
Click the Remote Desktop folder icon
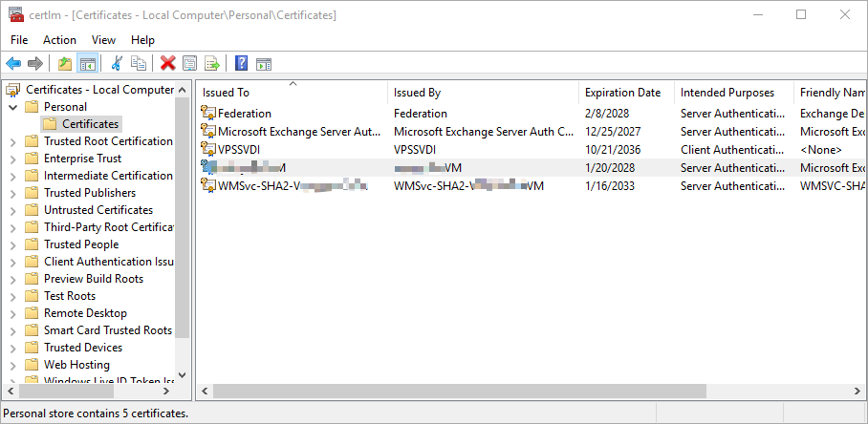coord(32,313)
